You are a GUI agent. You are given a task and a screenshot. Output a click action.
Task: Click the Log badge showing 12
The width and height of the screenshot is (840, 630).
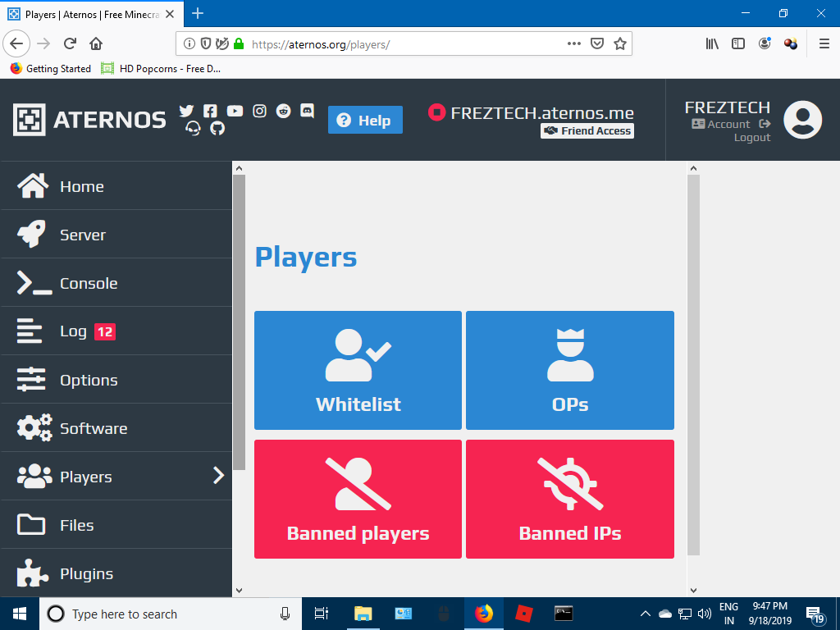105,332
